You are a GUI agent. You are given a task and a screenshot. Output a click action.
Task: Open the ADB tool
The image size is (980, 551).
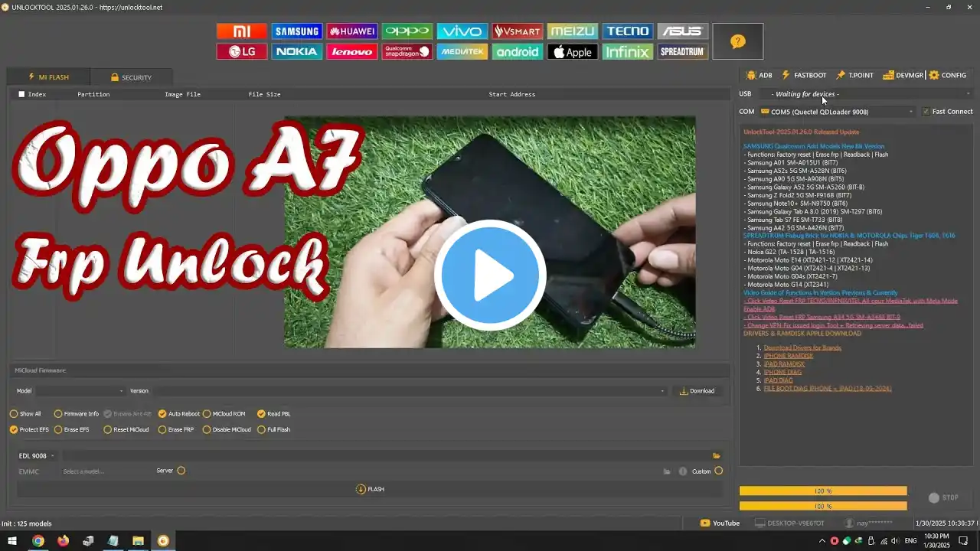759,76
